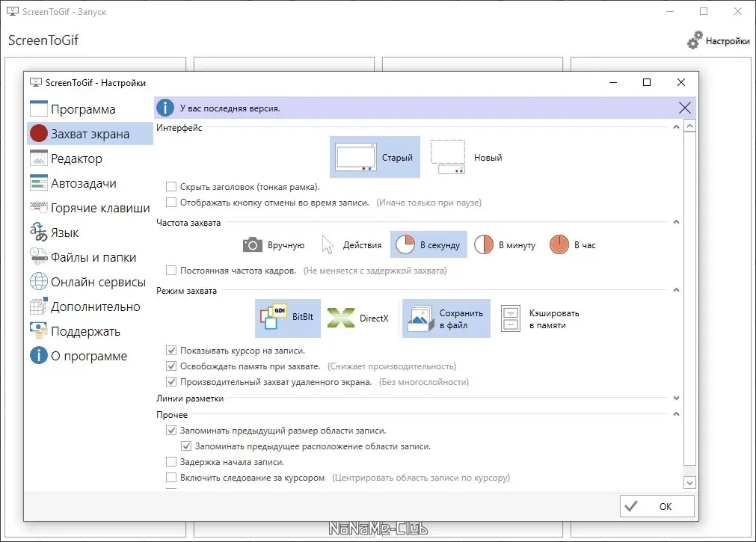Uncheck Освобождать память при захвате
The width and height of the screenshot is (756, 542).
(x=171, y=366)
